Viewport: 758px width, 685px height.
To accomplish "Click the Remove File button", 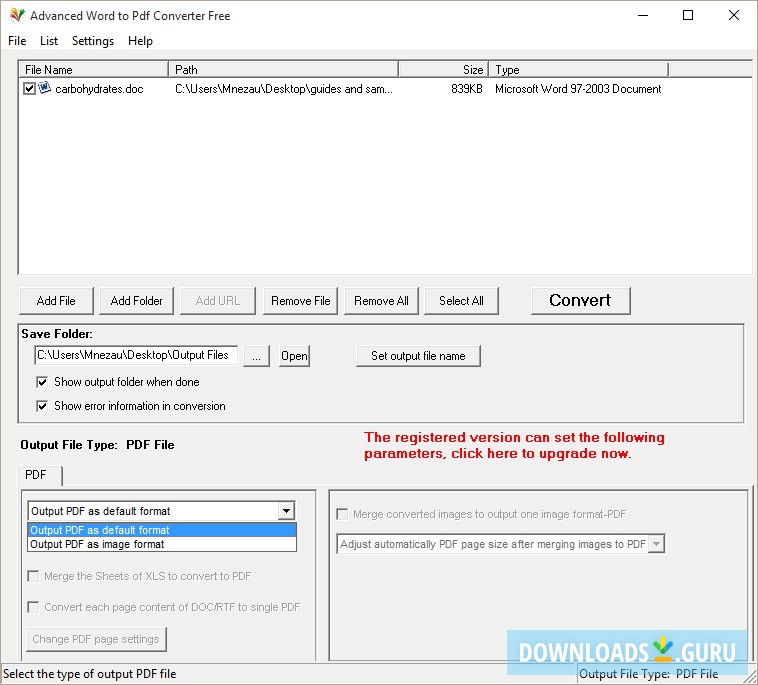I will [x=300, y=301].
